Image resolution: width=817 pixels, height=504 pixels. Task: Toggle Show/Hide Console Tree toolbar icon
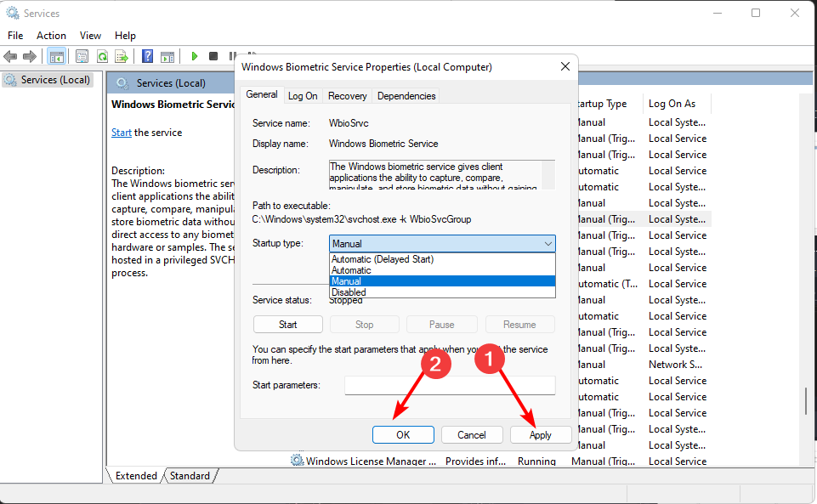click(x=56, y=56)
